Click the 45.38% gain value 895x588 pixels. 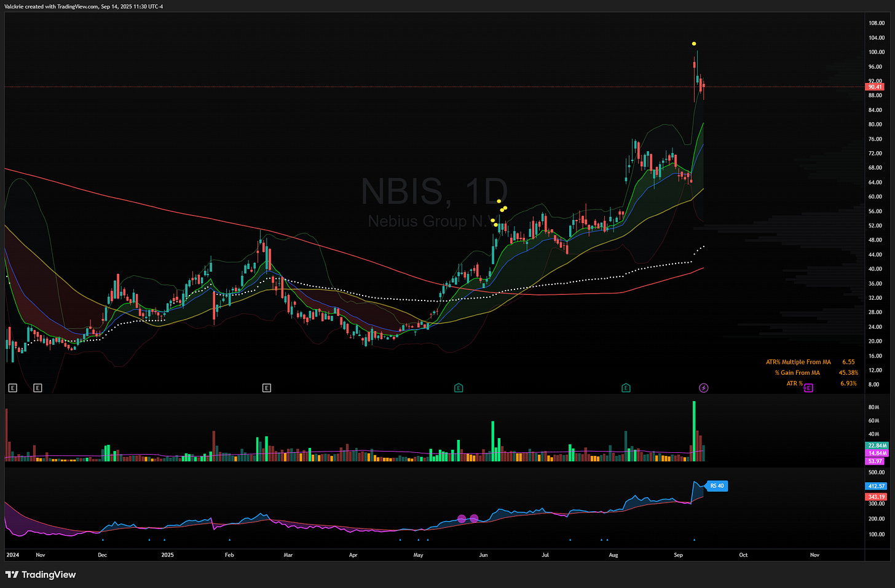point(848,372)
